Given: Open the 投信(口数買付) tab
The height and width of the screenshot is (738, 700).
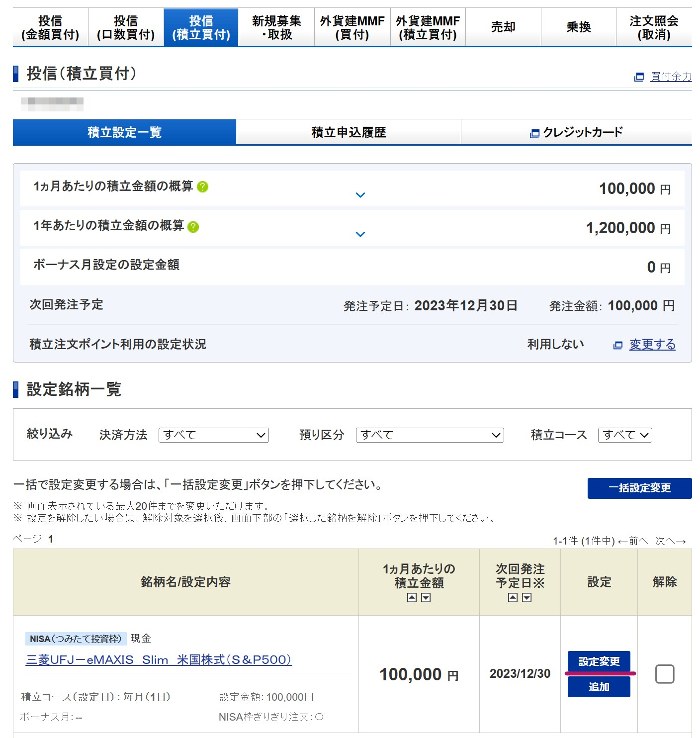Looking at the screenshot, I should 126,27.
